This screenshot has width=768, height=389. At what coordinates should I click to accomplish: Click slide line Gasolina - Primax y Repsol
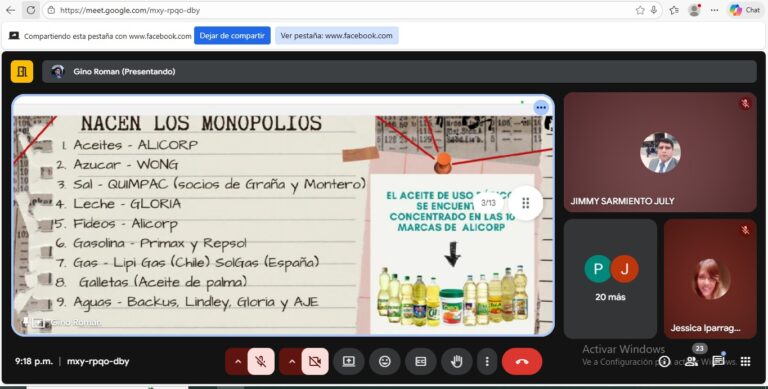(x=151, y=243)
